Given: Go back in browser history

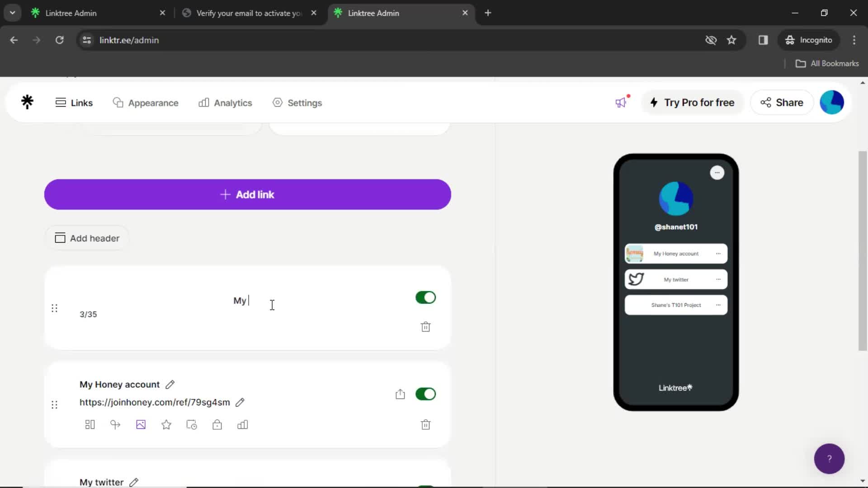Looking at the screenshot, I should 14,40.
